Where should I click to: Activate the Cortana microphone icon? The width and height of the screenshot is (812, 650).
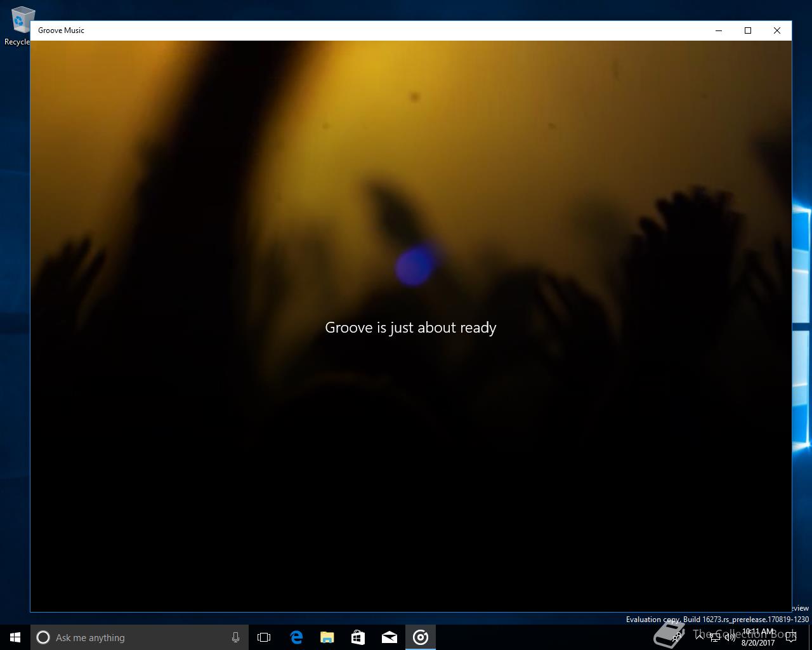[x=235, y=637]
